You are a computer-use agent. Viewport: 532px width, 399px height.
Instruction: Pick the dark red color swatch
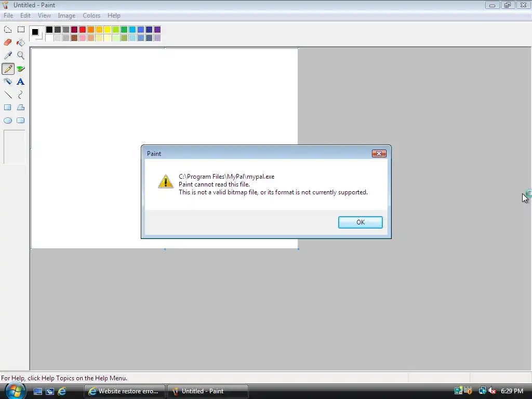74,30
